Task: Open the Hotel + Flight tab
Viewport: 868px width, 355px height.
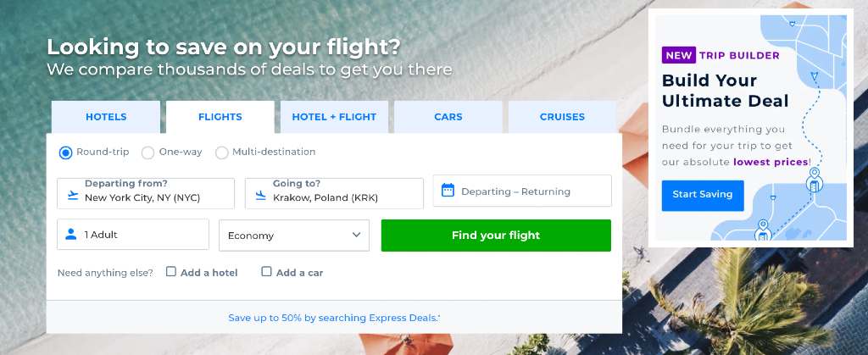Action: [334, 117]
